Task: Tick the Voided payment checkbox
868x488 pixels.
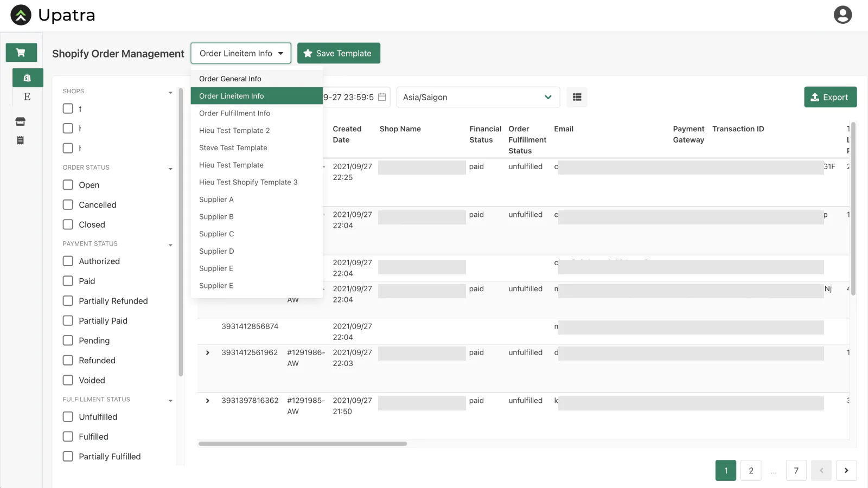Action: [68, 380]
